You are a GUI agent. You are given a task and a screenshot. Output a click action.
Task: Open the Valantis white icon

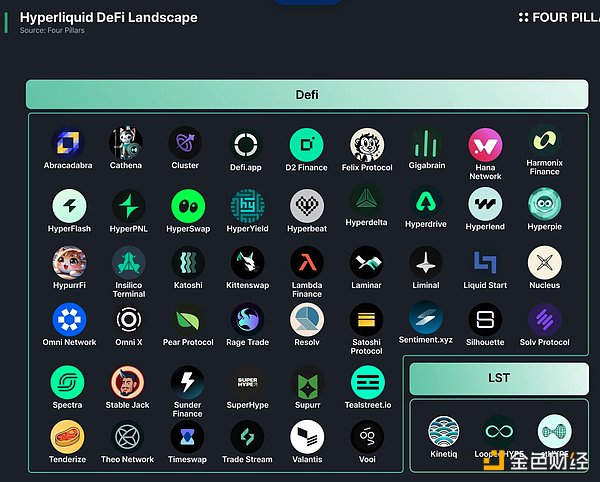point(307,437)
